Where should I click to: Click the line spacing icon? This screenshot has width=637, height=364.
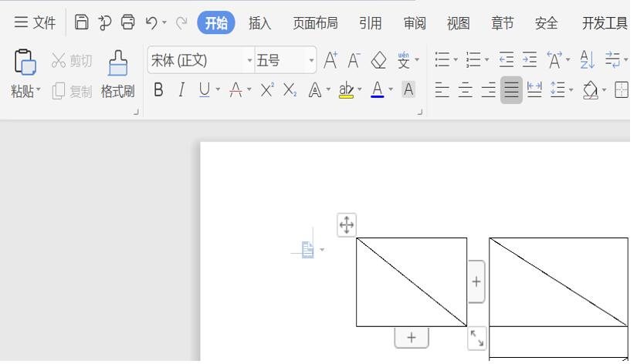tap(557, 89)
